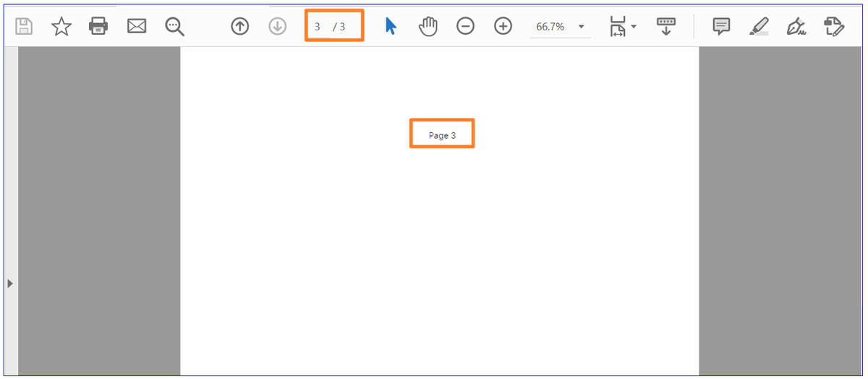Click the Save file floppy disk icon
Image resolution: width=868 pixels, height=379 pixels.
pyautogui.click(x=25, y=27)
